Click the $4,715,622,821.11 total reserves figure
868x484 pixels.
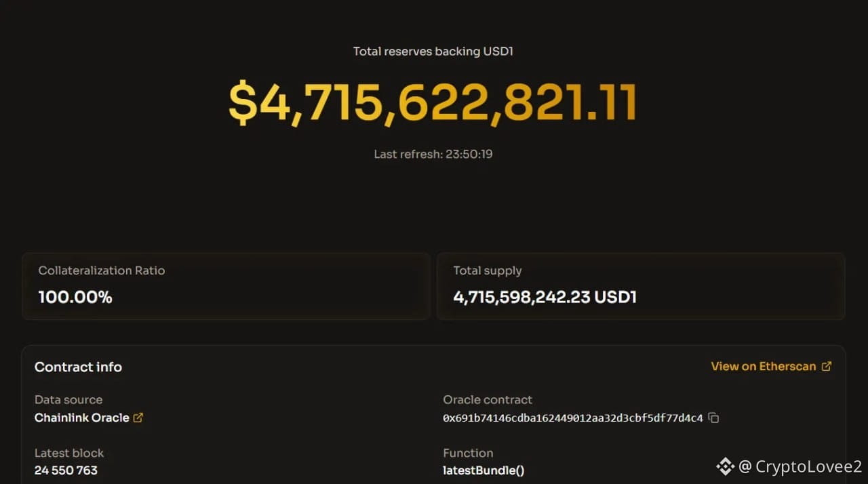(433, 103)
